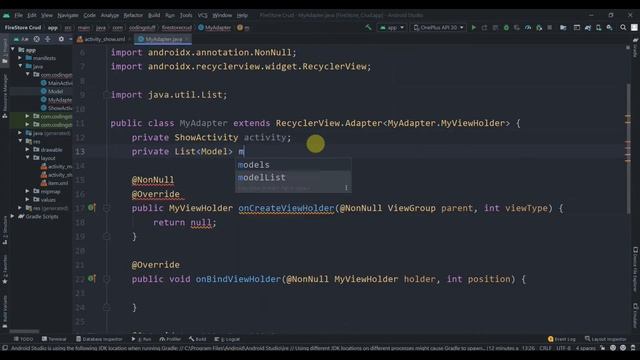
Task: Open the Navigate menu
Action: tap(68, 15)
